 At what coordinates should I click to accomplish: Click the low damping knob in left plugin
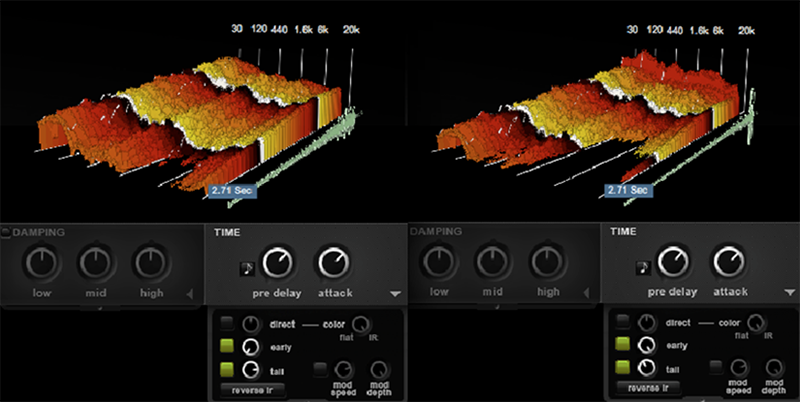click(42, 263)
